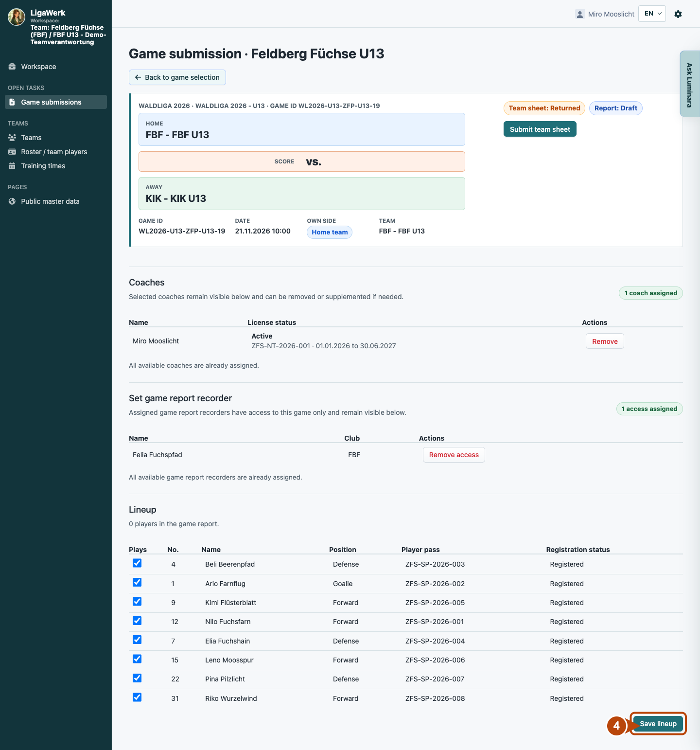
Task: Click the Public master data globe icon
Action: tap(12, 201)
